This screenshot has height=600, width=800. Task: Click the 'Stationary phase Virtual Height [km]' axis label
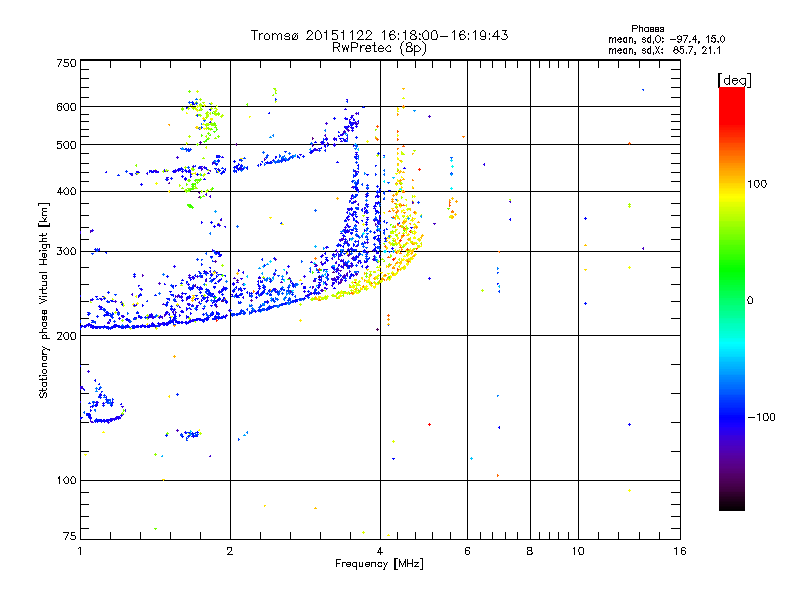point(44,300)
